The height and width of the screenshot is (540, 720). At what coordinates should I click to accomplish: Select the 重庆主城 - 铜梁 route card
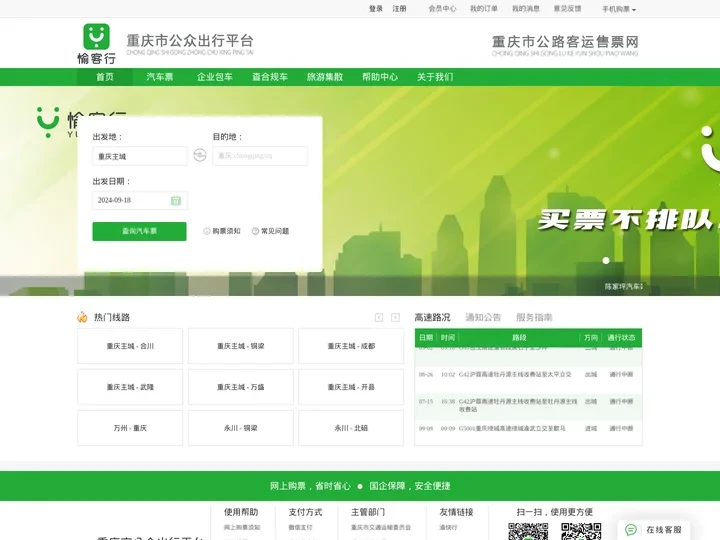[x=241, y=346]
